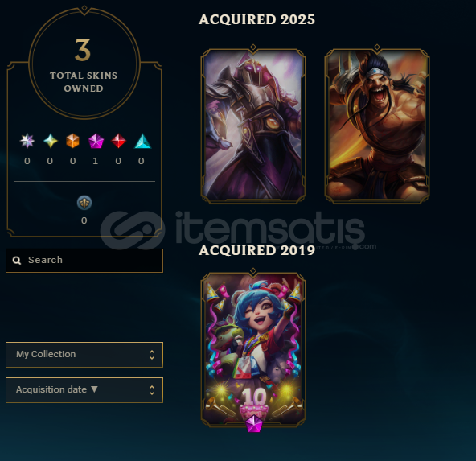Click the magenta gem on the Annie skin card
The width and height of the screenshot is (476, 461).
[253, 424]
